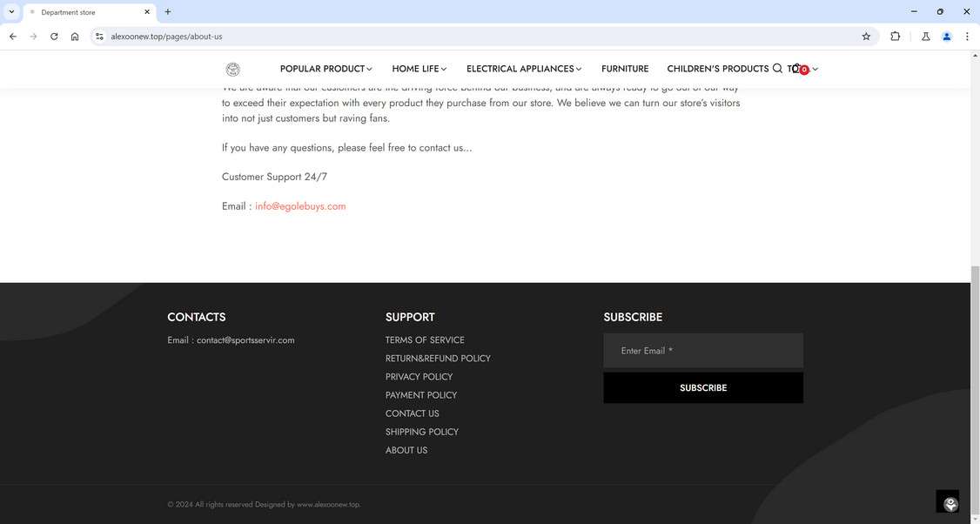Open FURNITURE menu item
The width and height of the screenshot is (980, 524).
click(x=625, y=69)
